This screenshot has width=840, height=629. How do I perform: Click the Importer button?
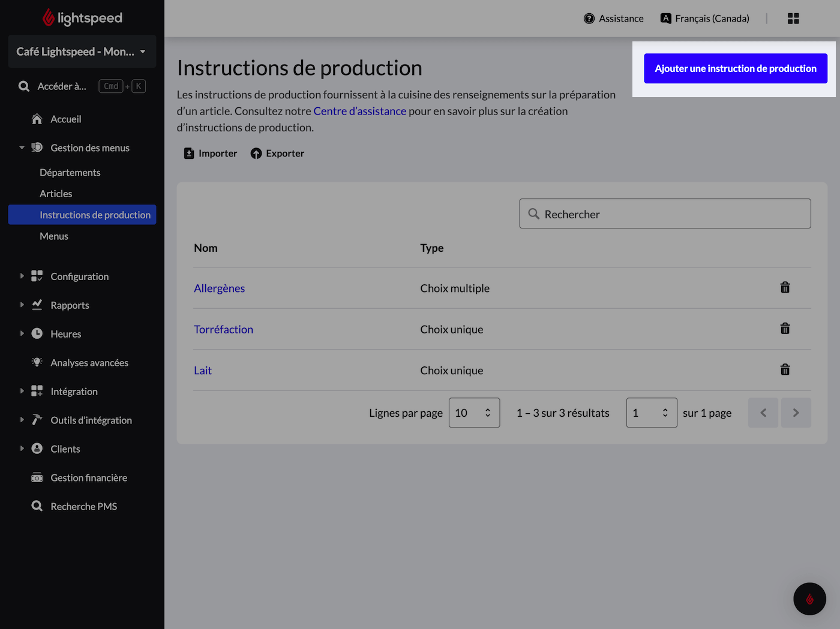click(x=210, y=154)
